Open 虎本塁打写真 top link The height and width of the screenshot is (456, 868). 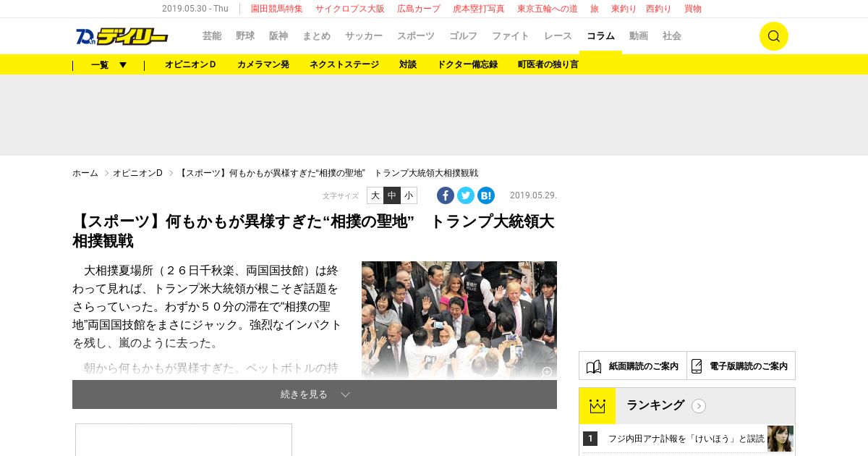[479, 9]
